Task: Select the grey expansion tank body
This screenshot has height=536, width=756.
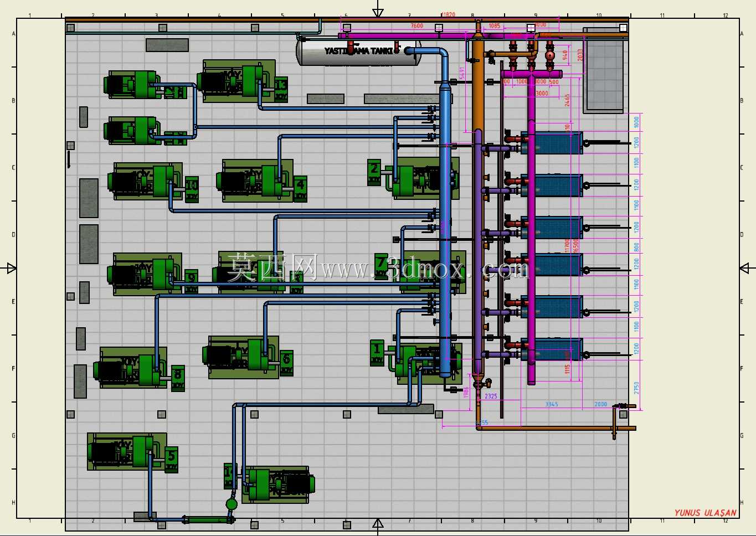Action: click(x=358, y=52)
